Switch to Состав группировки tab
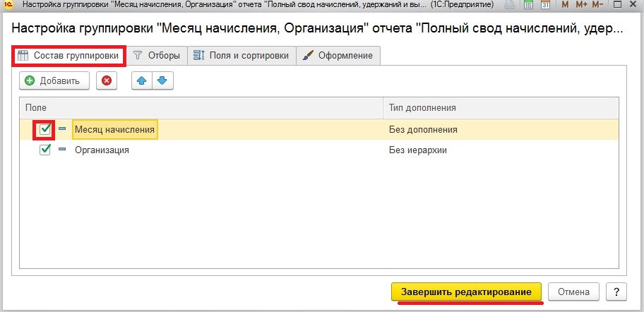This screenshot has height=312, width=644. click(x=68, y=56)
